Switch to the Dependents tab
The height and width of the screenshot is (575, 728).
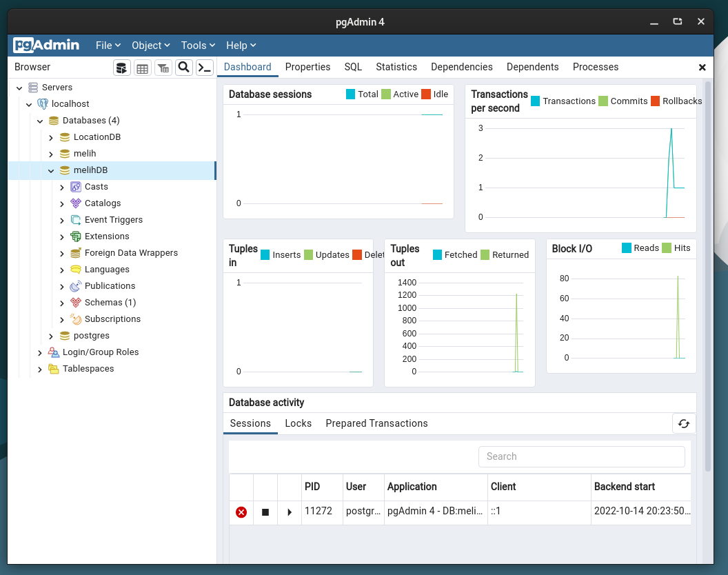[x=532, y=67]
